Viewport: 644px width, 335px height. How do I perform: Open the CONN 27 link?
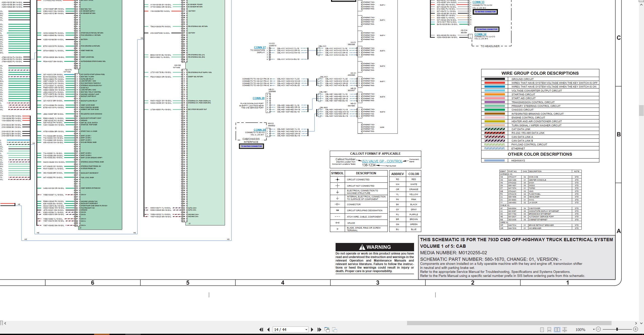coord(260,47)
